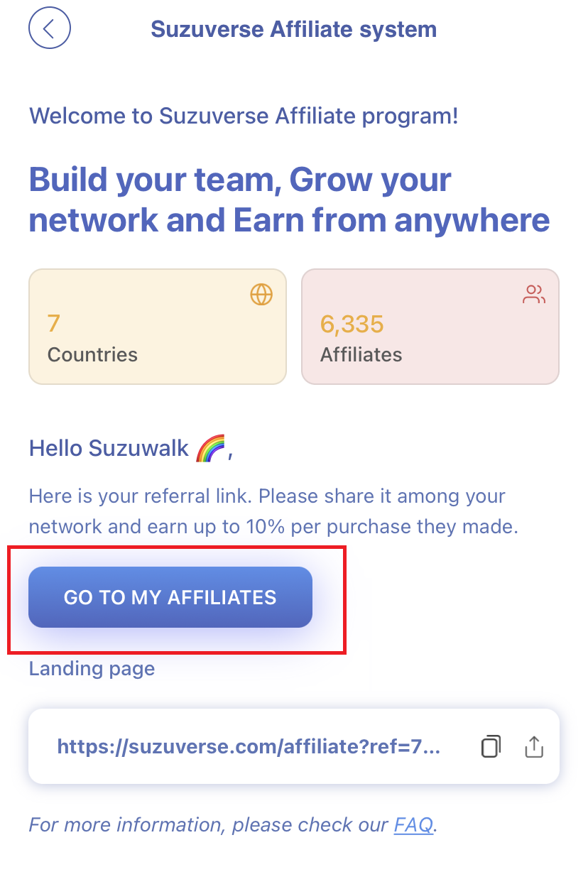Tap the back arrow button
588x889 pixels.
point(49,28)
